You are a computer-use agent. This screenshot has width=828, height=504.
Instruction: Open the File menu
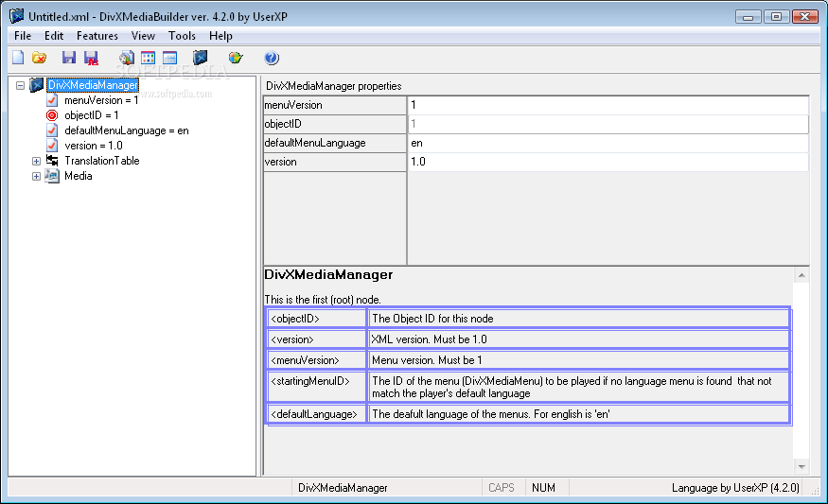pyautogui.click(x=23, y=36)
